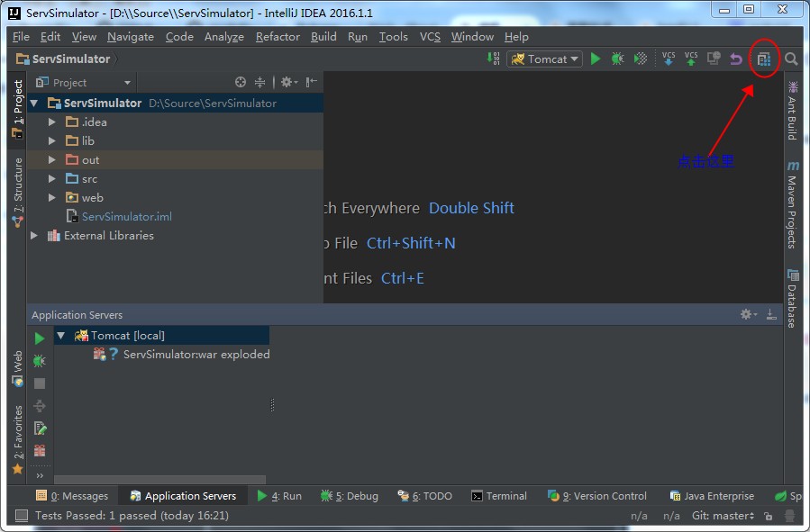Open Application Servers panel gear settings
Viewport: 810px width, 532px height.
748,314
